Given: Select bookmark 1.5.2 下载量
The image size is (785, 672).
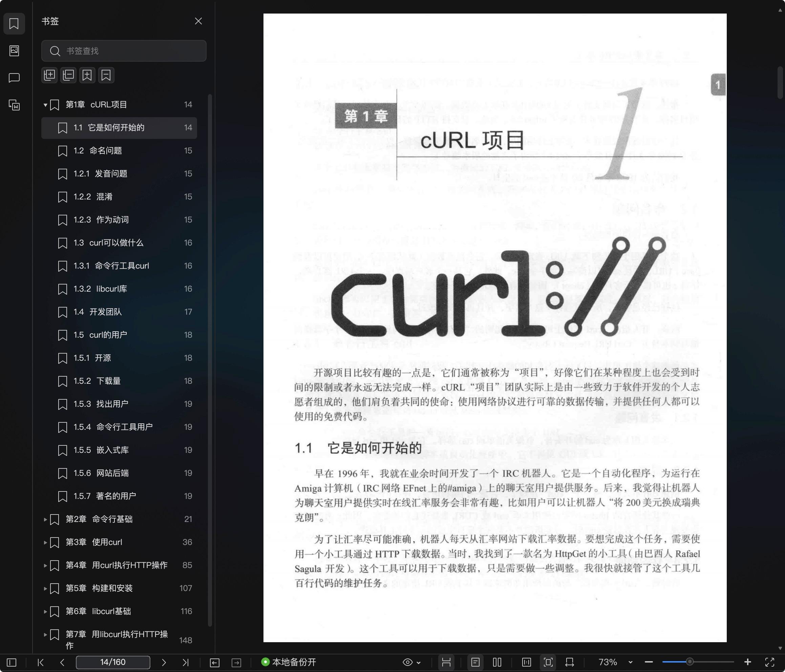Looking at the screenshot, I should tap(119, 381).
